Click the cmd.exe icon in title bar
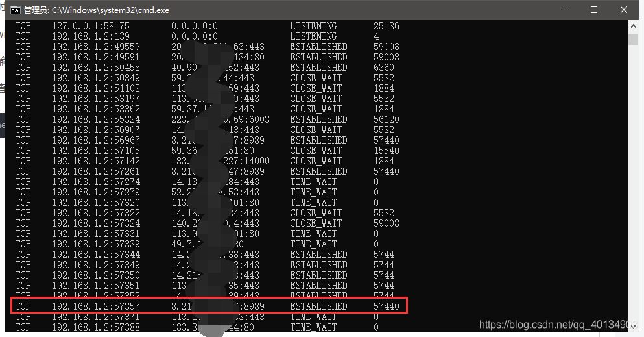The height and width of the screenshot is (337, 644). pos(15,10)
